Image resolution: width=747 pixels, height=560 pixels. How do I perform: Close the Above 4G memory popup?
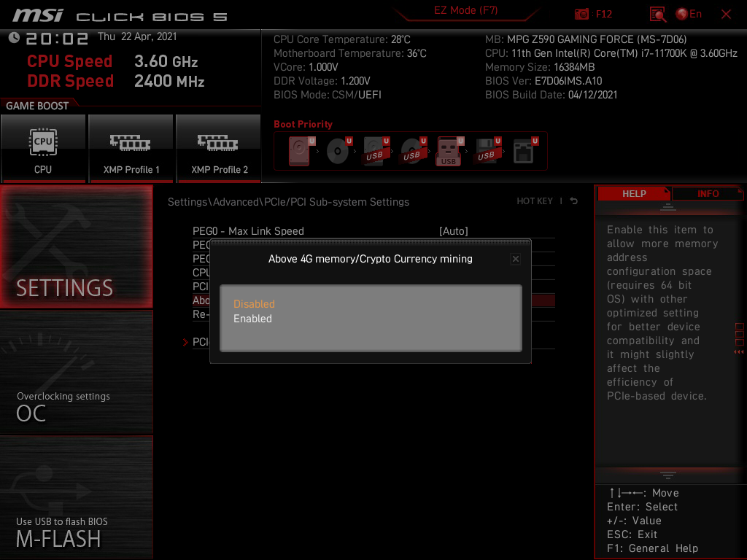[516, 259]
